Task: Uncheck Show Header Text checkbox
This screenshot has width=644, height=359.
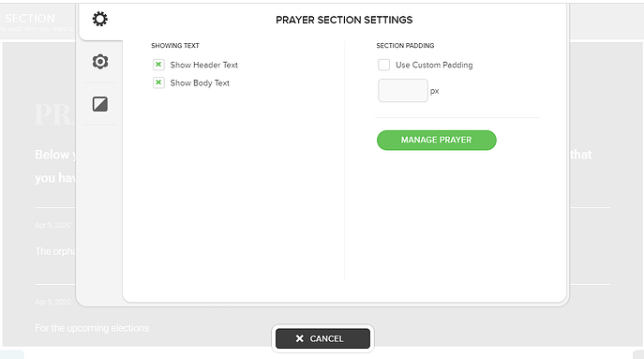Action: 158,65
